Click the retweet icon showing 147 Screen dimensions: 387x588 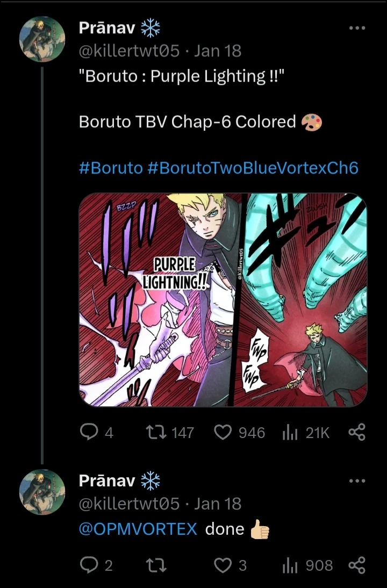point(156,432)
